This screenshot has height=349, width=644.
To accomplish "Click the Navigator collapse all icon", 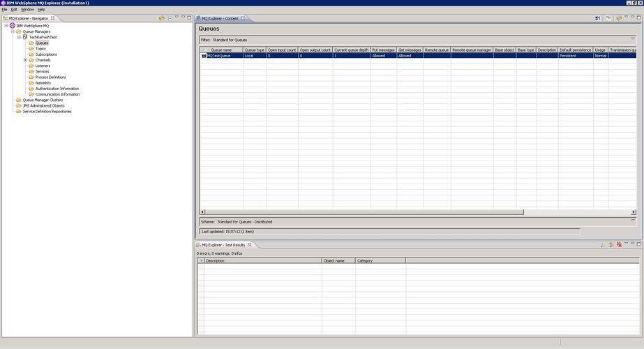I will (x=170, y=18).
